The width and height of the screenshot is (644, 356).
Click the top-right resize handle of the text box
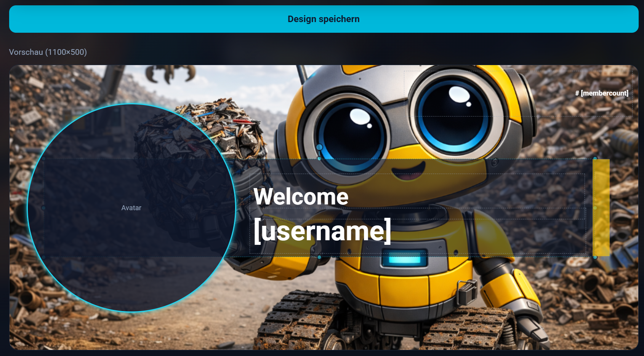click(x=594, y=159)
